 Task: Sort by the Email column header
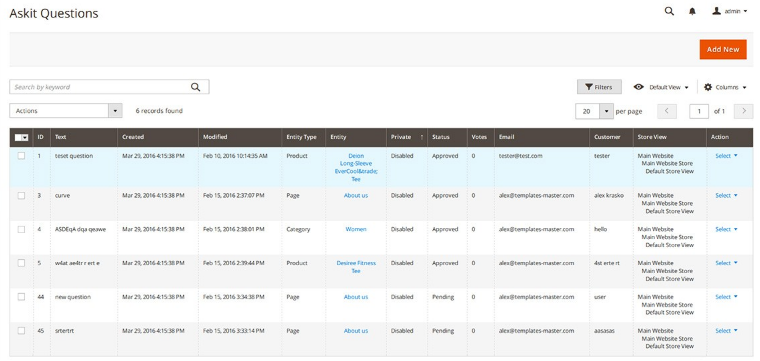tap(542, 137)
